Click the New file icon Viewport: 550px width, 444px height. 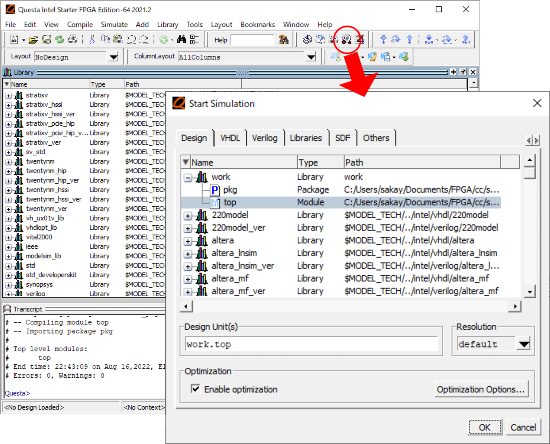(14, 40)
